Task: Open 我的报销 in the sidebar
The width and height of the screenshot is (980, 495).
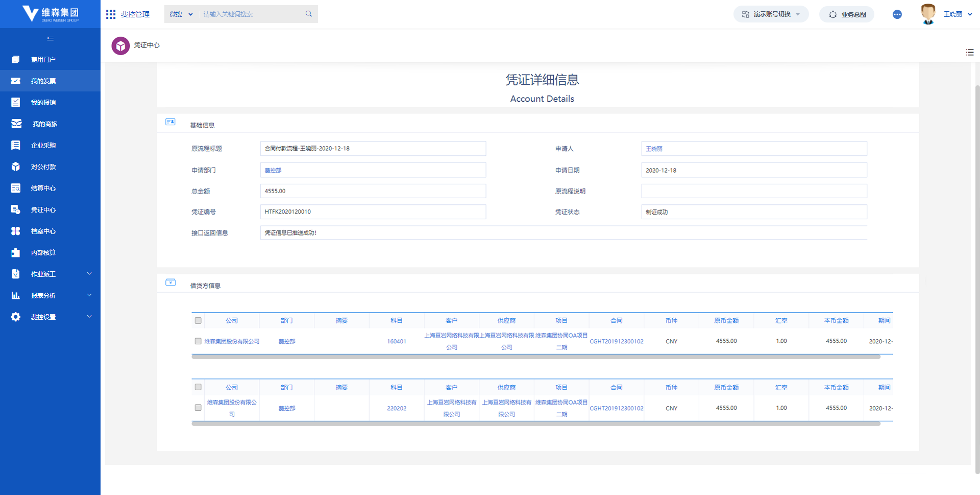Action: [x=43, y=103]
